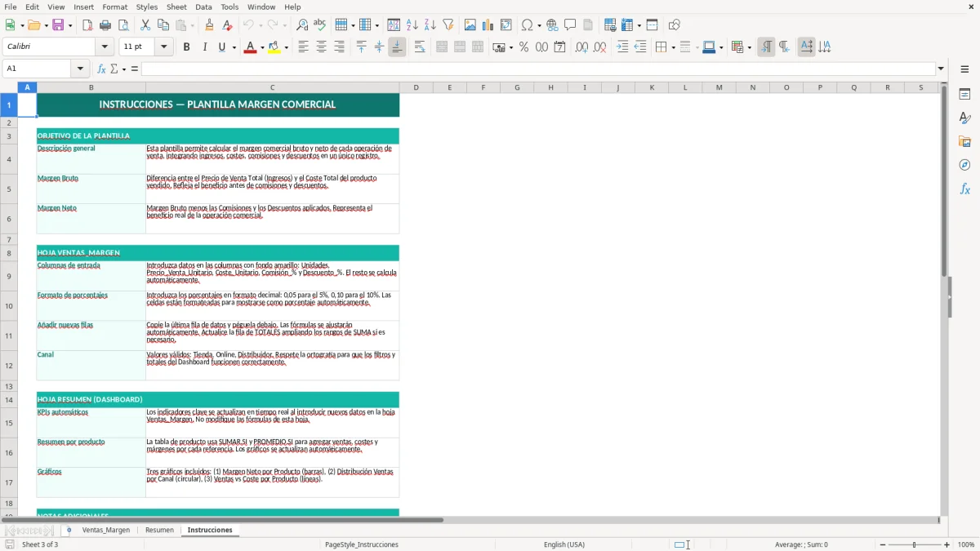980x551 pixels.
Task: Open the Sheet menu
Action: (176, 7)
